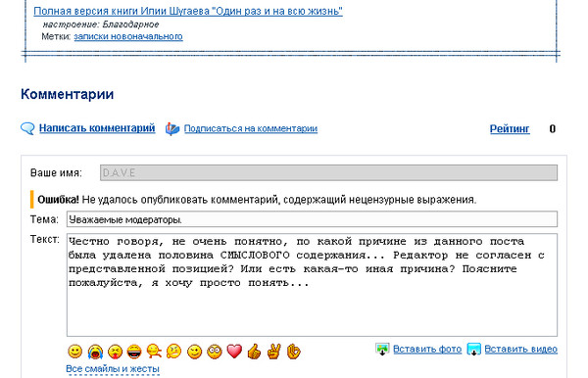
Task: Click the speech bubble comment icon
Action: 27,128
